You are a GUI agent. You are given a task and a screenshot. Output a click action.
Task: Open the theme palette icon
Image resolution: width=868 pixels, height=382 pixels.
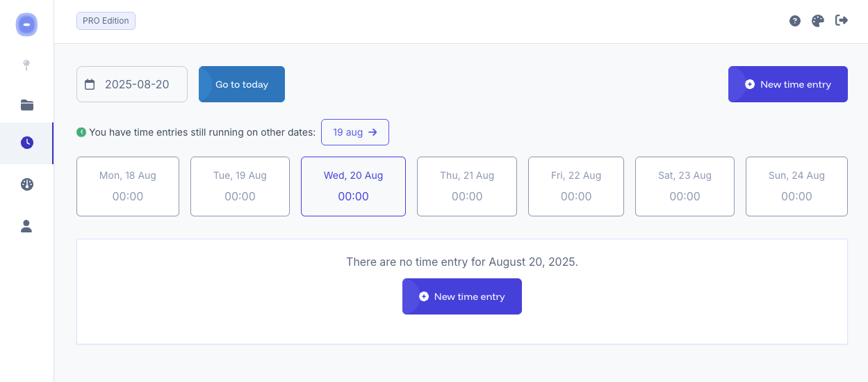(818, 21)
